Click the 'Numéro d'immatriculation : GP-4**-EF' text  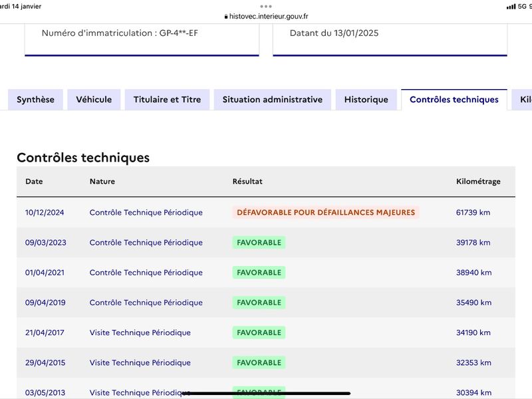coord(120,33)
